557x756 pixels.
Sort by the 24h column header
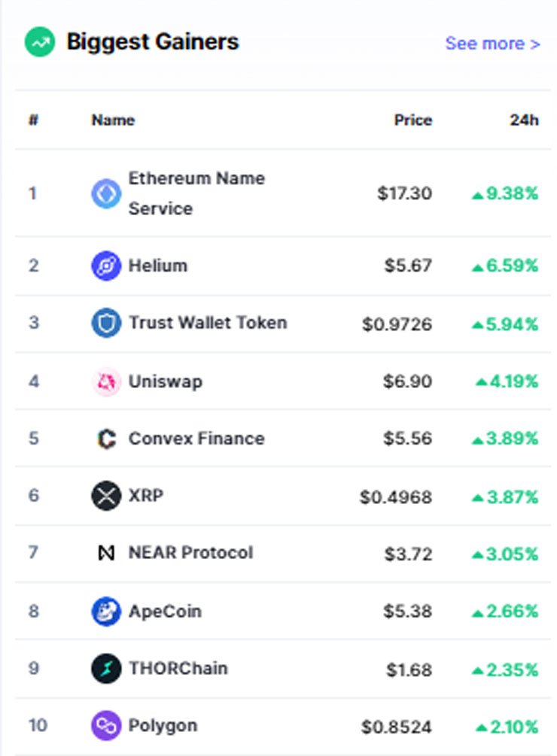(x=524, y=120)
